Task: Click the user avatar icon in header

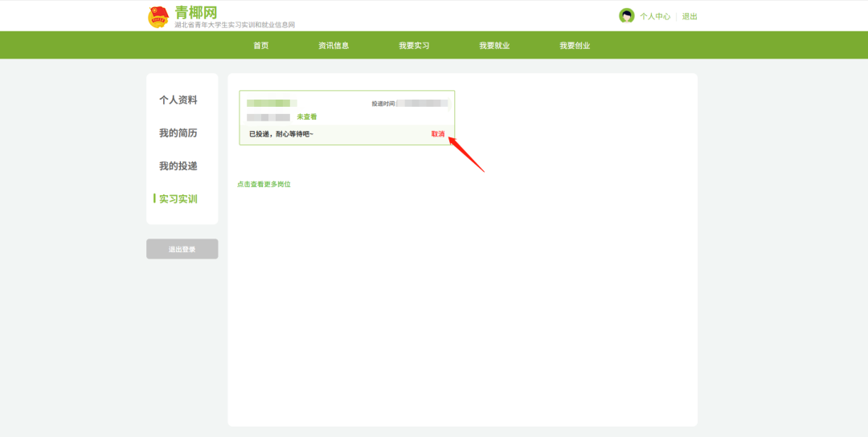Action: tap(626, 16)
